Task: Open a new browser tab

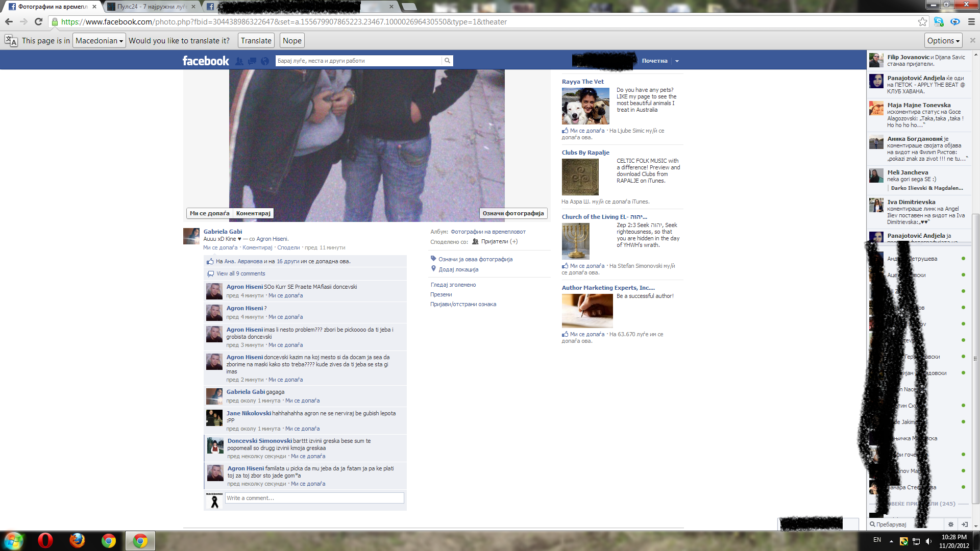Action: 409,7
